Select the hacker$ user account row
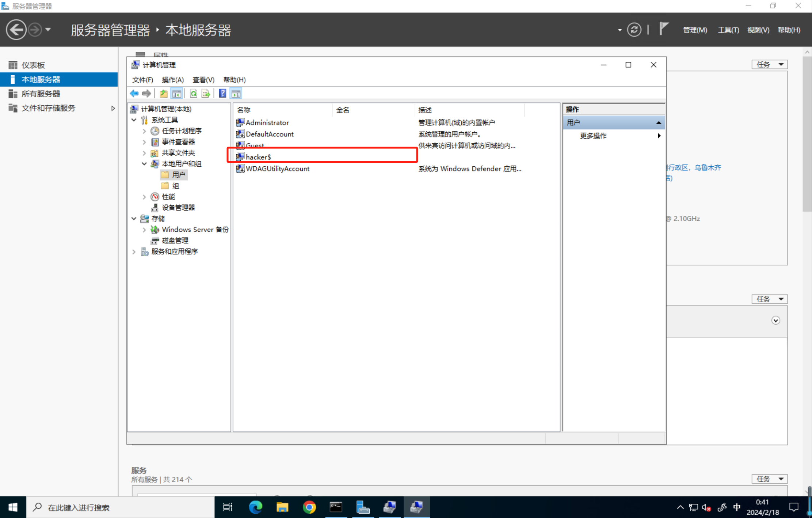Image resolution: width=812 pixels, height=518 pixels. pos(258,157)
